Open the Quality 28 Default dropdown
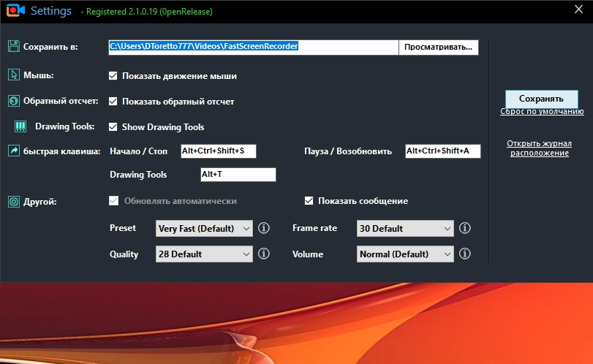593x364 pixels. pyautogui.click(x=204, y=254)
